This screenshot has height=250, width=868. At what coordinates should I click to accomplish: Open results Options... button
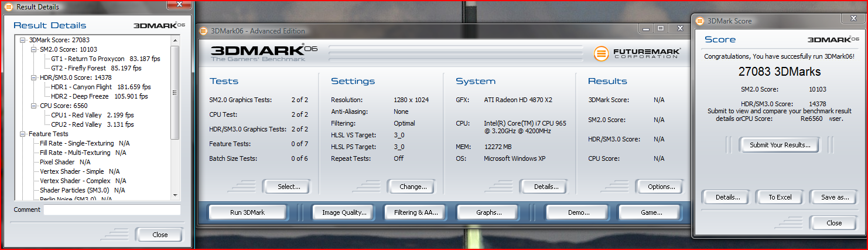[659, 187]
